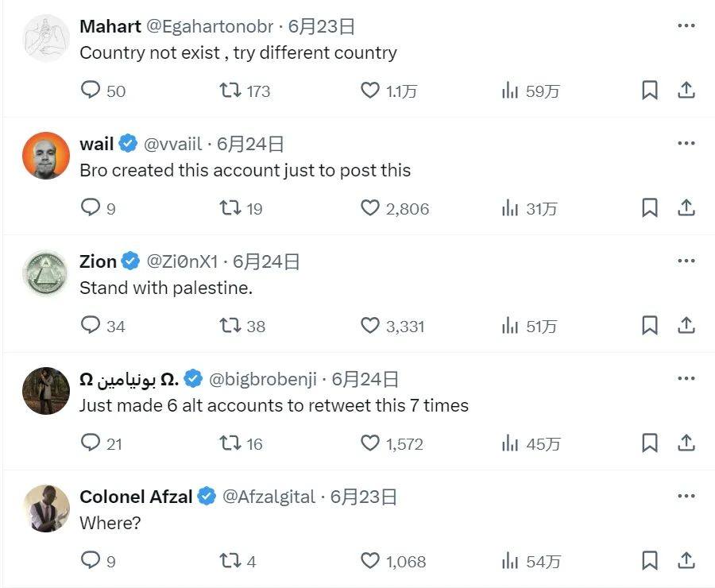This screenshot has height=588, width=715.
Task: Like wail's tweet
Action: [370, 208]
